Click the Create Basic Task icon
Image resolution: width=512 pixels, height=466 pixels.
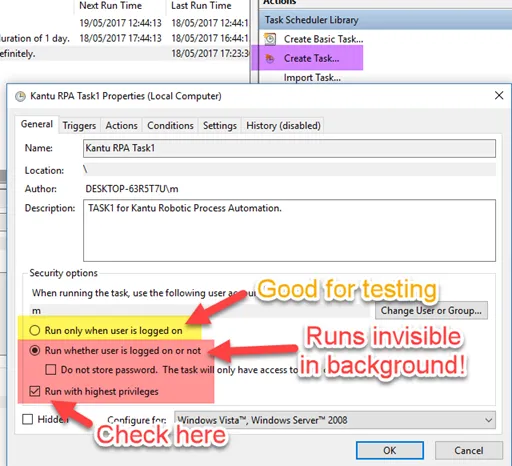[x=270, y=39]
